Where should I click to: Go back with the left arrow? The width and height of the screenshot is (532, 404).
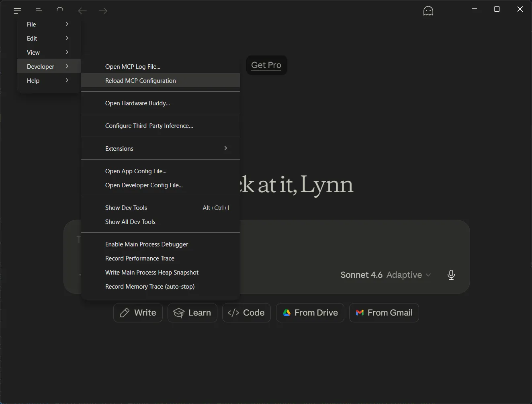[82, 11]
